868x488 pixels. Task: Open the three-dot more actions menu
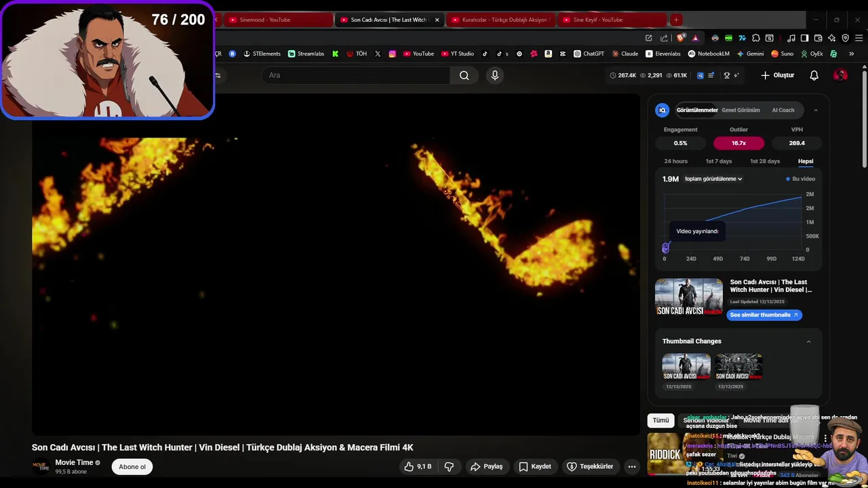coord(632,466)
